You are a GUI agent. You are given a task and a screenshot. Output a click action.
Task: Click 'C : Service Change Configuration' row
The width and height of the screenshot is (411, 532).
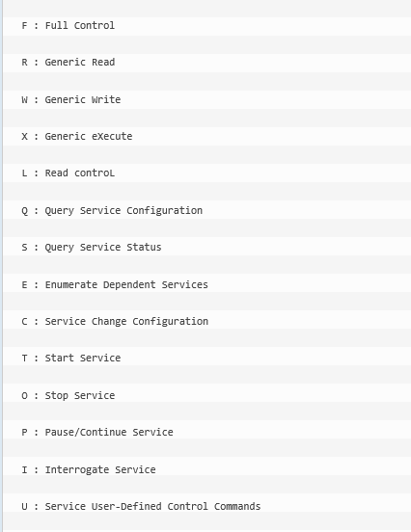pyautogui.click(x=206, y=321)
